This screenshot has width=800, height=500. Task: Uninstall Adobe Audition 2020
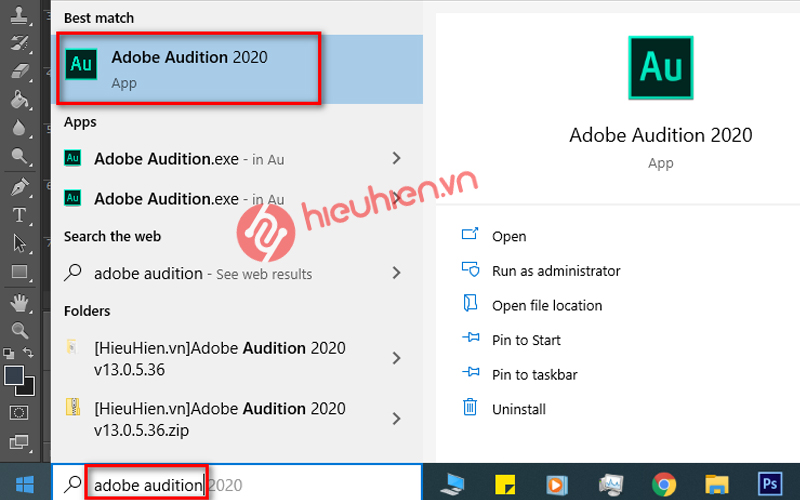point(504,409)
